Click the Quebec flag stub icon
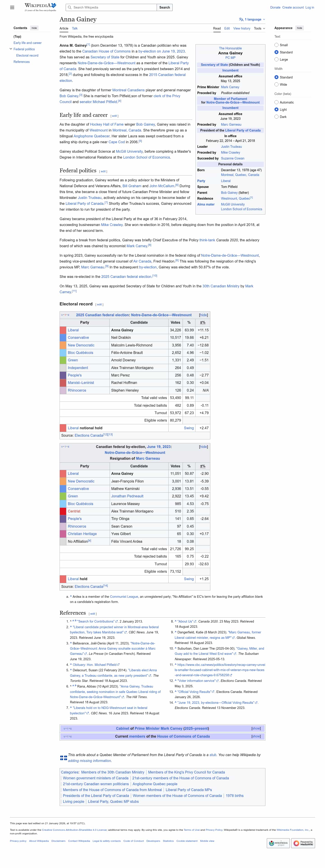This screenshot has width=325, height=868. coord(63,758)
